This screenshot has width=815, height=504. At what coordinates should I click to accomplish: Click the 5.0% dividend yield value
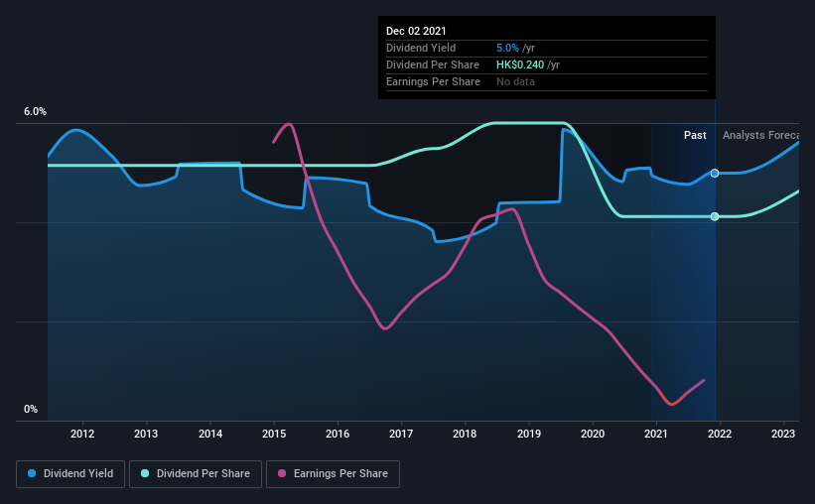pos(507,48)
